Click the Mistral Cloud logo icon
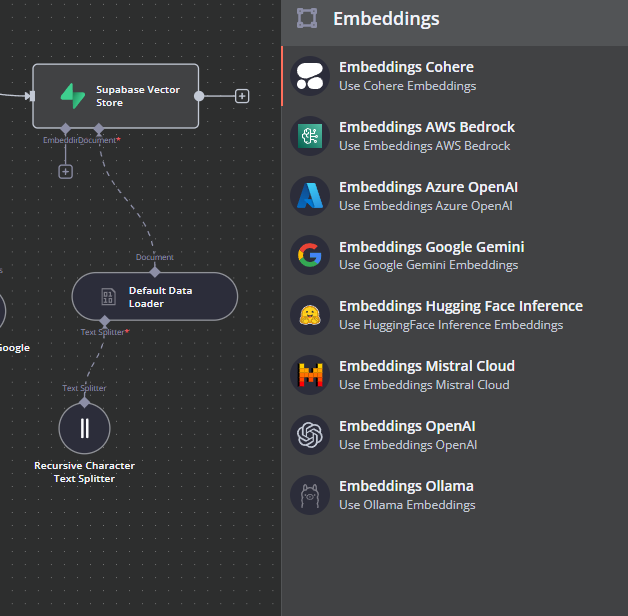This screenshot has height=616, width=628. click(310, 375)
